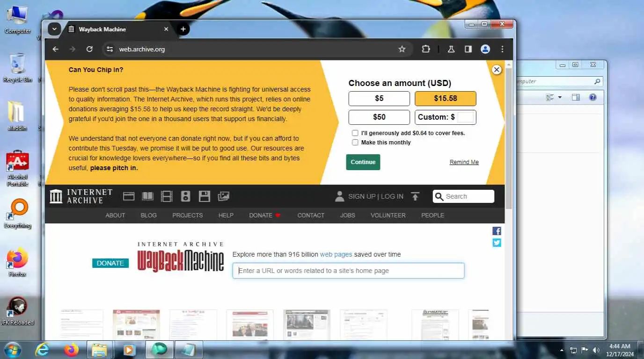The image size is (644, 359).
Task: Open Windows Media Player from taskbar
Action: point(129,350)
